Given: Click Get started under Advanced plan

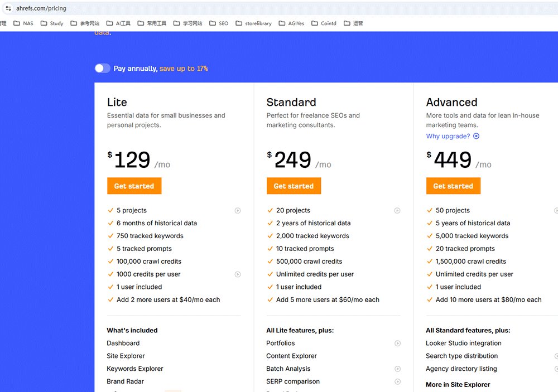Looking at the screenshot, I should pyautogui.click(x=453, y=186).
